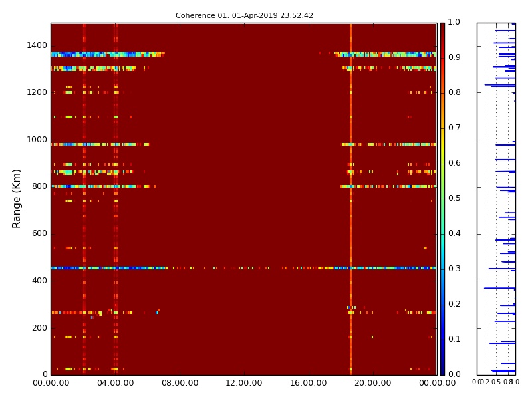Select the 1200 range tick label

click(x=37, y=92)
